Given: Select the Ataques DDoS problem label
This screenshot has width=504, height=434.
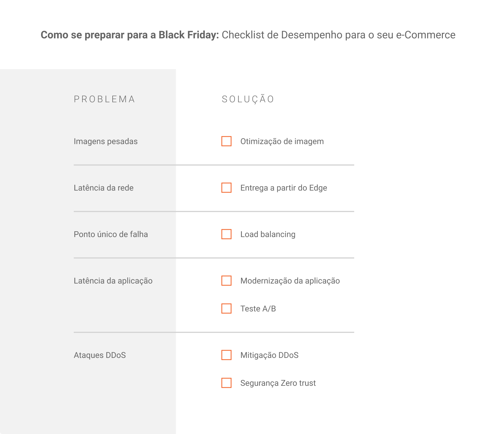Looking at the screenshot, I should (x=100, y=355).
